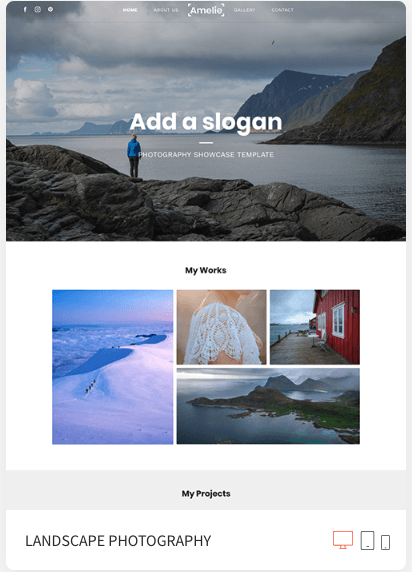412x572 pixels.
Task: Open the white lace dress photo
Action: click(x=222, y=327)
